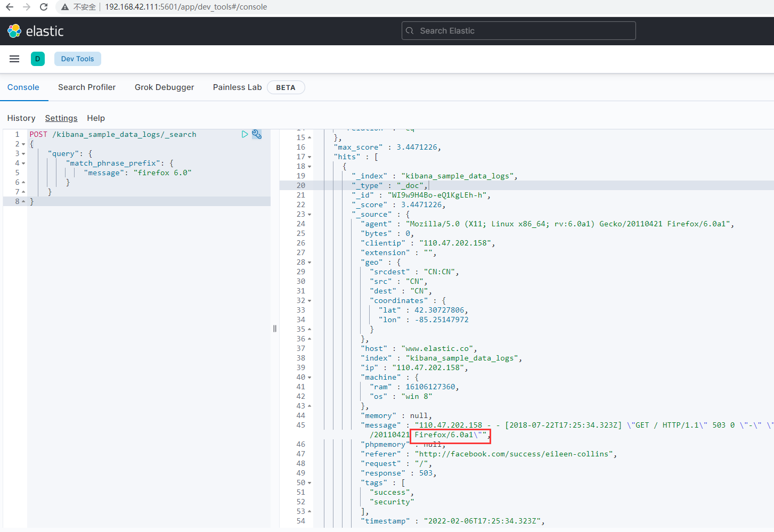Click the Elastic logo
This screenshot has width=774, height=532.
35,31
